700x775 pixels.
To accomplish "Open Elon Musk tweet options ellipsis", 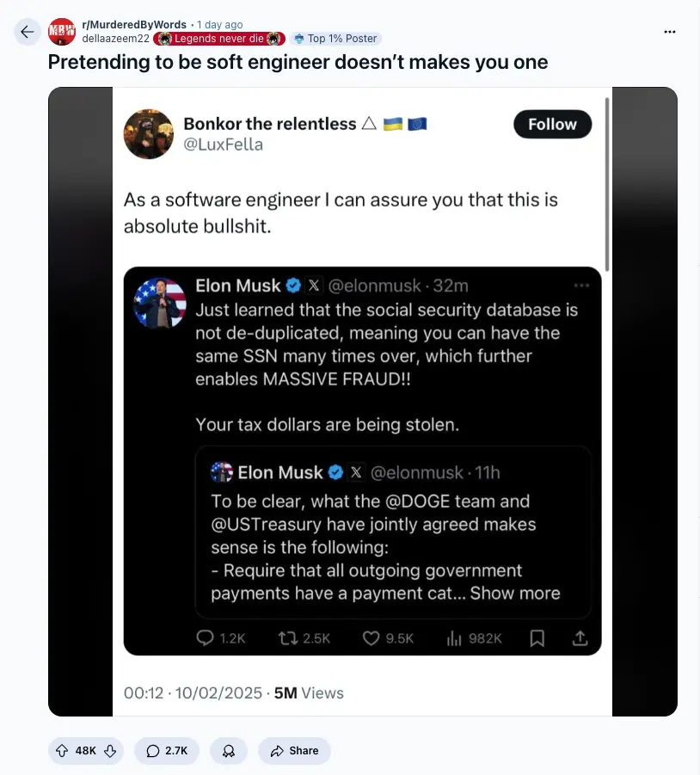I will pyautogui.click(x=581, y=286).
